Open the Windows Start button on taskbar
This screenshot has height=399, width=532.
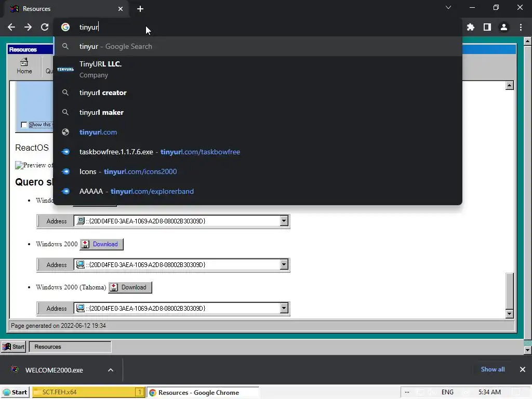15,392
